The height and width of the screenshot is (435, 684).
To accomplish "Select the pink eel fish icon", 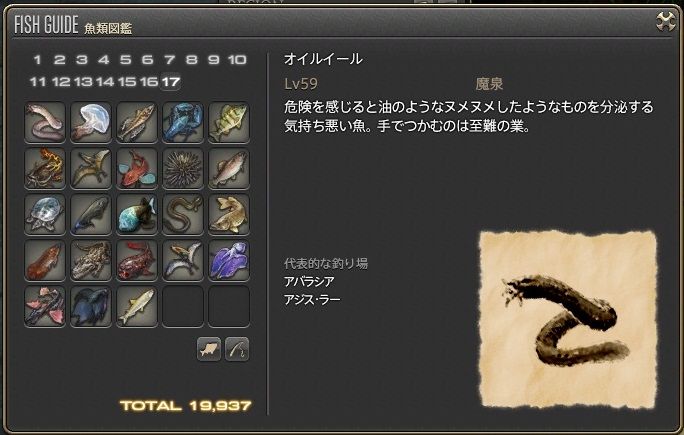I will [45, 123].
